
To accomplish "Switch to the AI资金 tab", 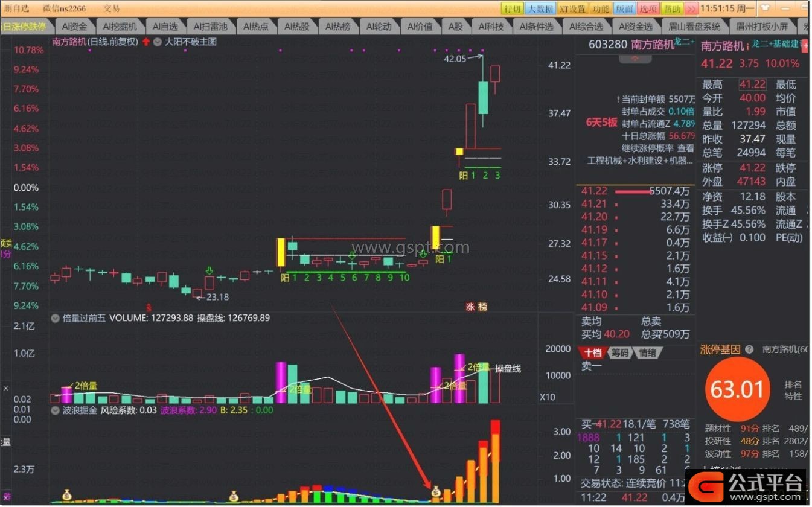I will (x=74, y=27).
